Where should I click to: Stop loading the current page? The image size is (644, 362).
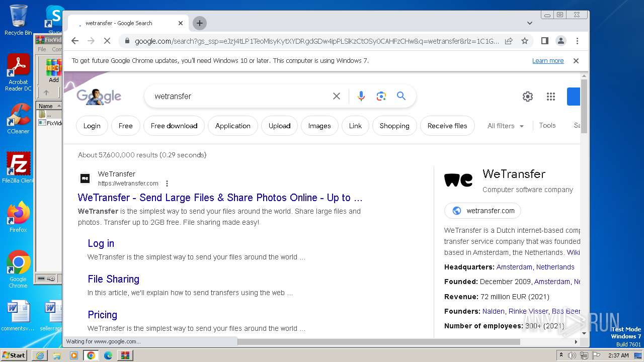pyautogui.click(x=107, y=41)
